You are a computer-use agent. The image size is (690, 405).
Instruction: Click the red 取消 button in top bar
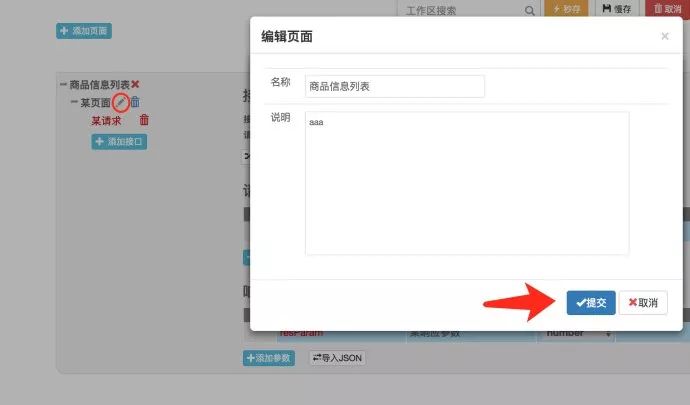tap(667, 9)
